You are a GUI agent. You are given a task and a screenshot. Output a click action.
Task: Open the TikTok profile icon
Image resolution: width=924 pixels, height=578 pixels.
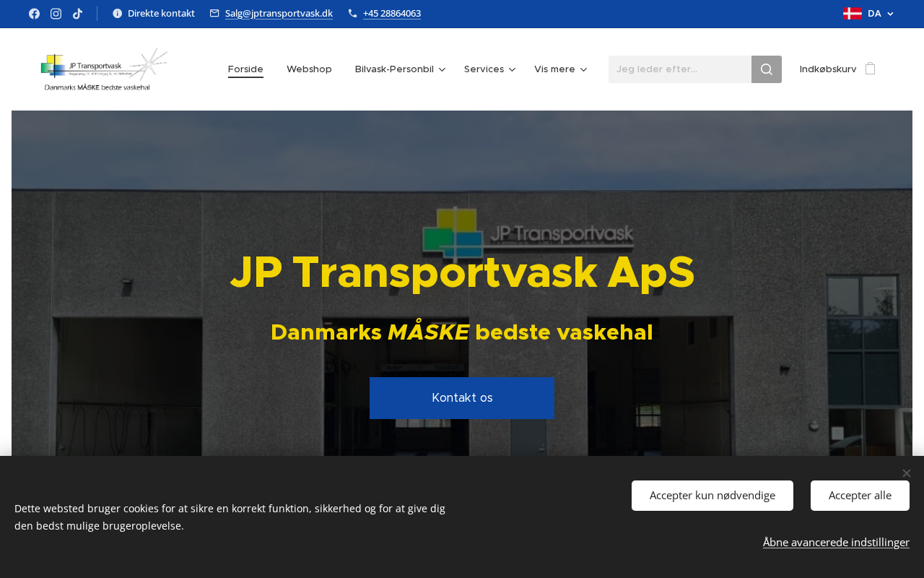[x=77, y=14]
